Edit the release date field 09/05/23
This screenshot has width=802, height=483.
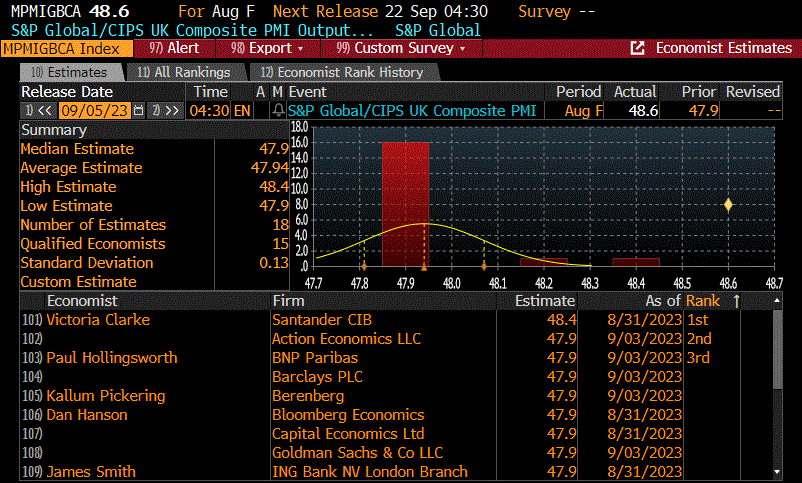pyautogui.click(x=95, y=111)
